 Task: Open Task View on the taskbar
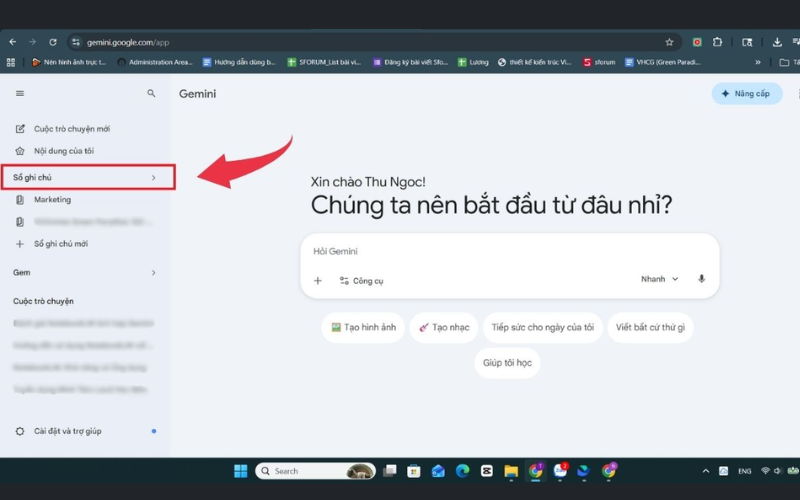point(390,471)
